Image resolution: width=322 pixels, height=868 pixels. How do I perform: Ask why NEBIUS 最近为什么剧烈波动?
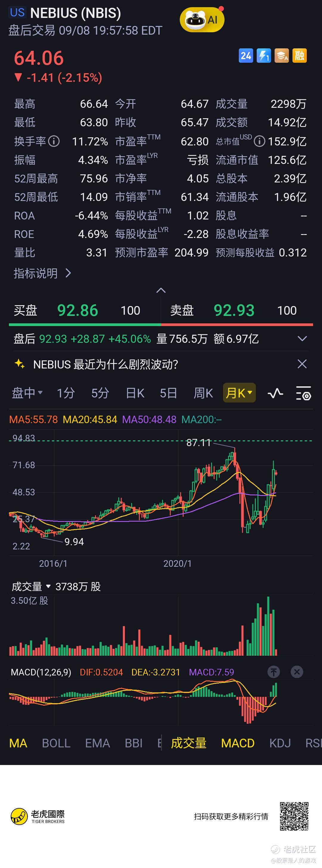[x=106, y=364]
